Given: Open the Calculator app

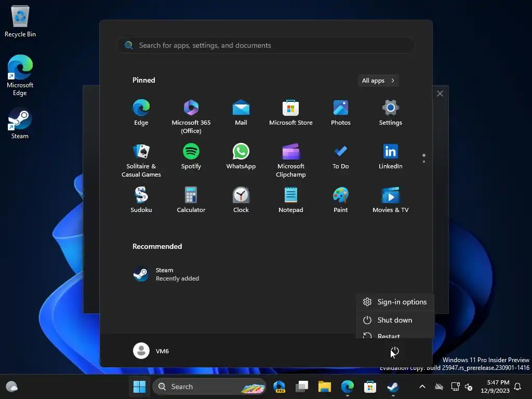Looking at the screenshot, I should [191, 200].
